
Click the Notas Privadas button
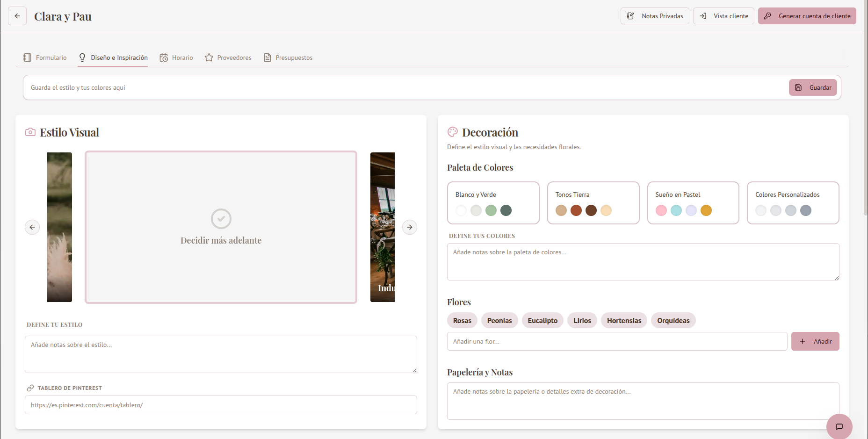point(655,16)
